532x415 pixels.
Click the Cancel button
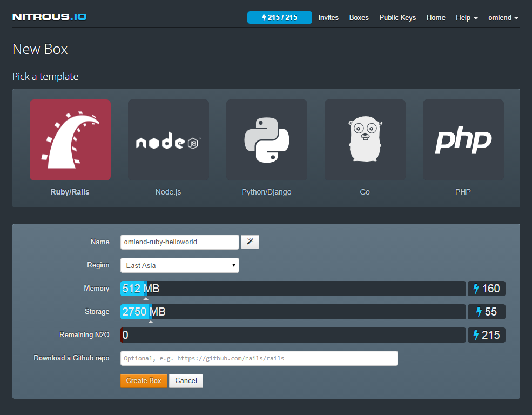(x=186, y=381)
